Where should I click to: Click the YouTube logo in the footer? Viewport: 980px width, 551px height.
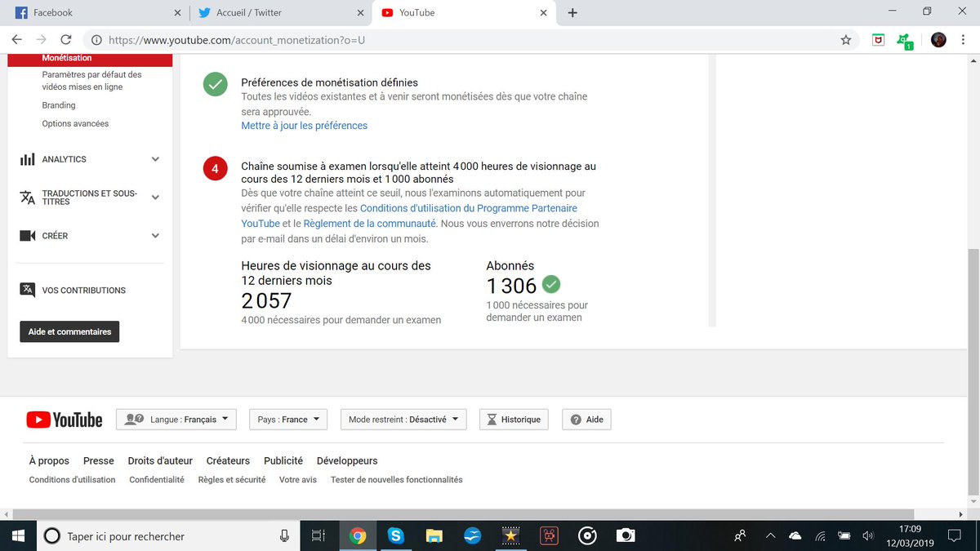point(65,420)
